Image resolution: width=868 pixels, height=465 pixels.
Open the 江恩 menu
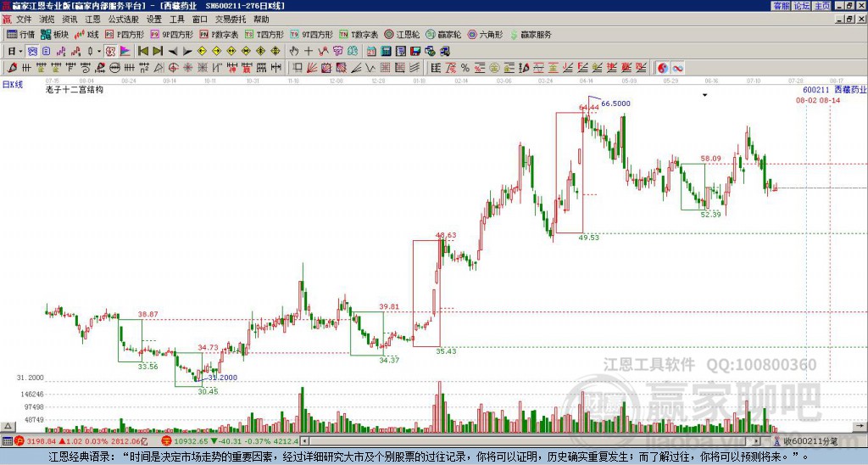point(93,20)
